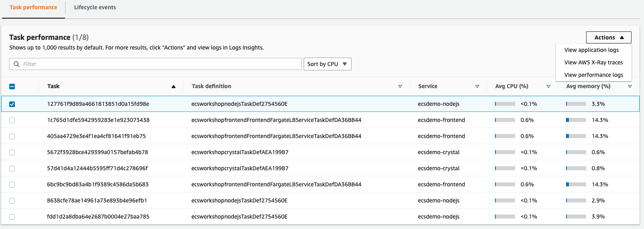Click the Task column header label
644x229 pixels.
coord(53,86)
